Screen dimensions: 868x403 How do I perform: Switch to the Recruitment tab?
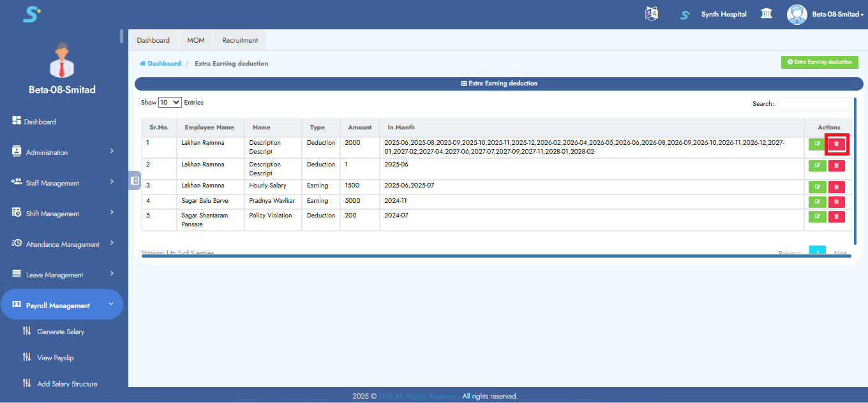click(240, 40)
